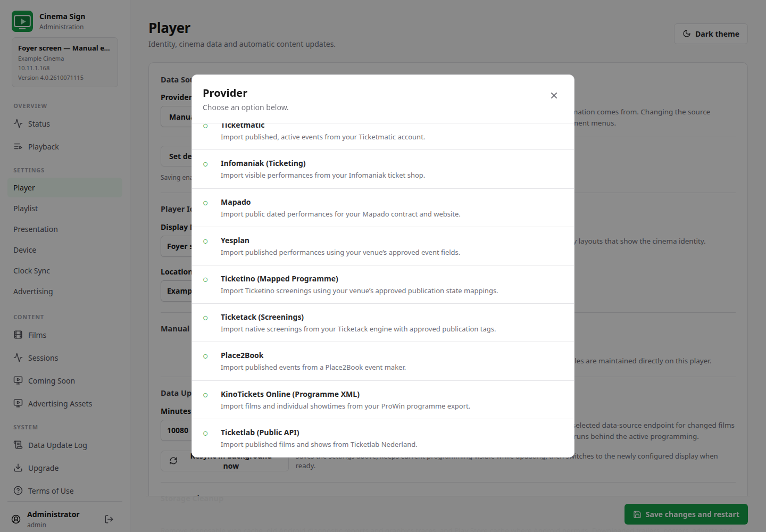Select the Ticketino (Mapped Programme) radio option
The width and height of the screenshot is (766, 532).
click(x=205, y=280)
